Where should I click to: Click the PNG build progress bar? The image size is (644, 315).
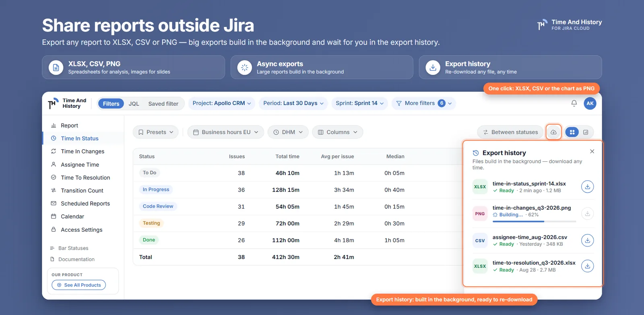(x=535, y=221)
